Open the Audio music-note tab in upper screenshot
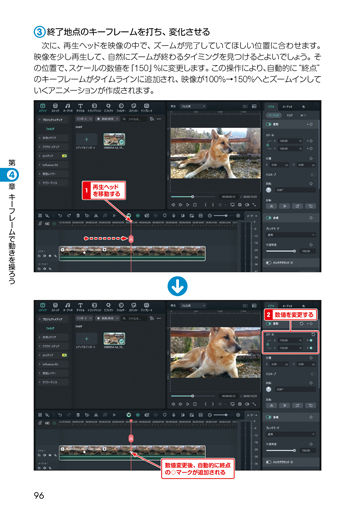Viewport: 361px width, 510px height. 68,106
